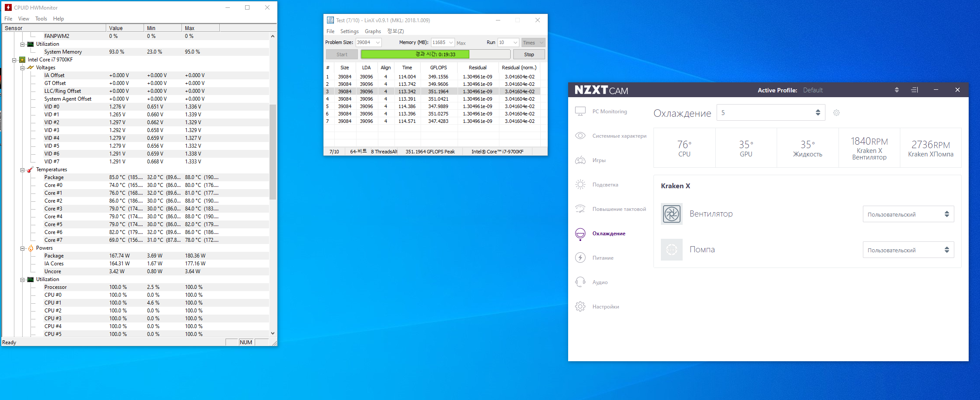Click the Max column header in HWMonitor

[x=201, y=28]
